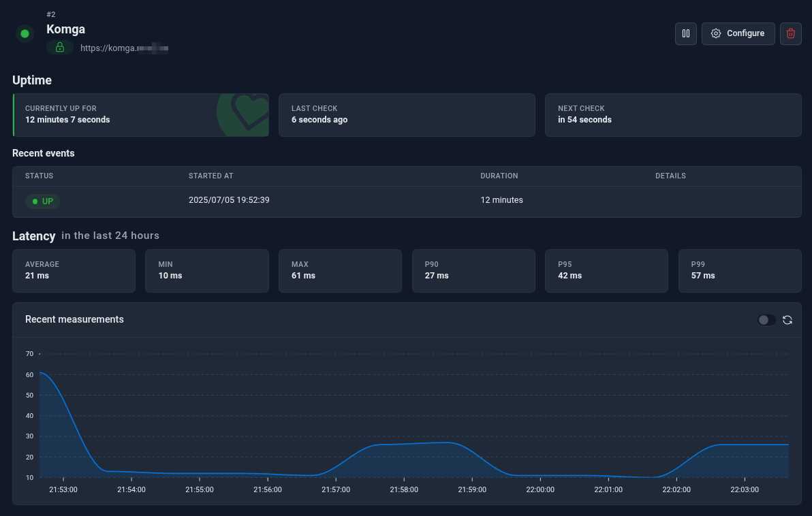Click the P99 57 ms latency card
This screenshot has width=812, height=516.
pyautogui.click(x=740, y=271)
